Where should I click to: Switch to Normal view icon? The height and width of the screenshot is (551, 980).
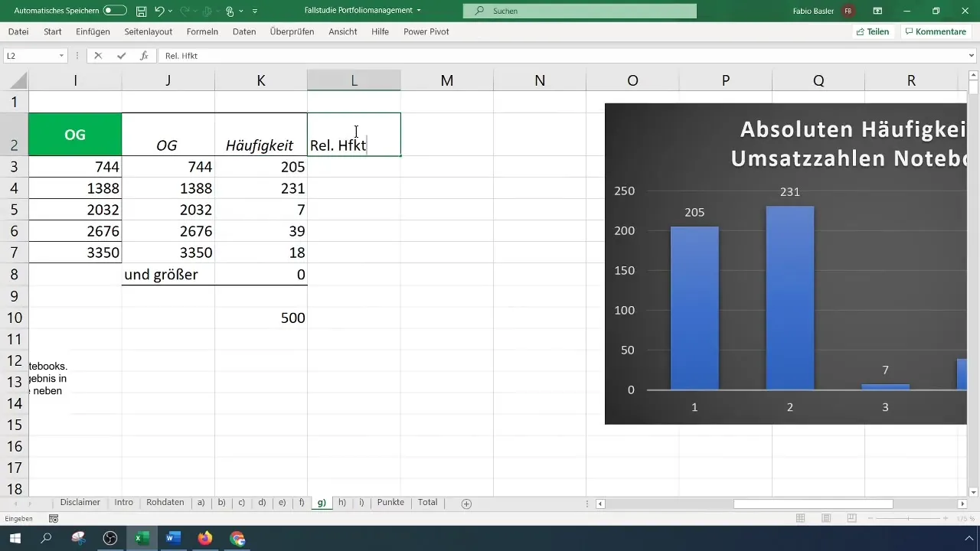(x=800, y=519)
